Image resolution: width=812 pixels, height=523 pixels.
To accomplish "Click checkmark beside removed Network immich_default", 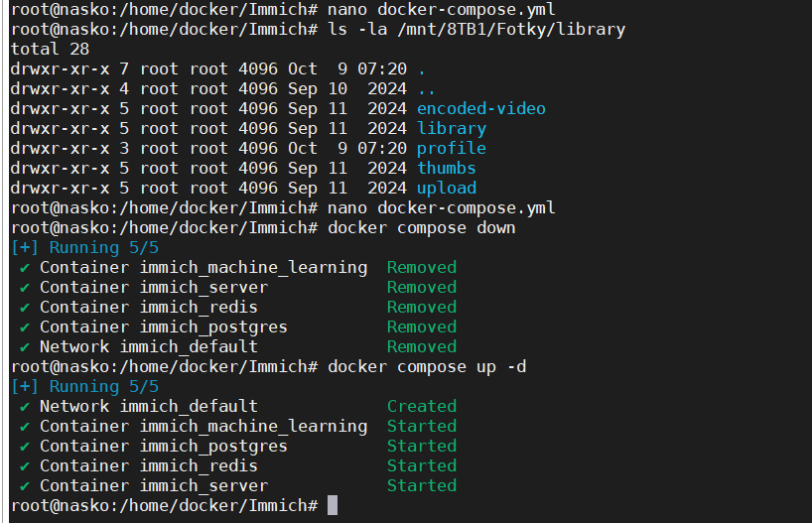I will point(25,347).
